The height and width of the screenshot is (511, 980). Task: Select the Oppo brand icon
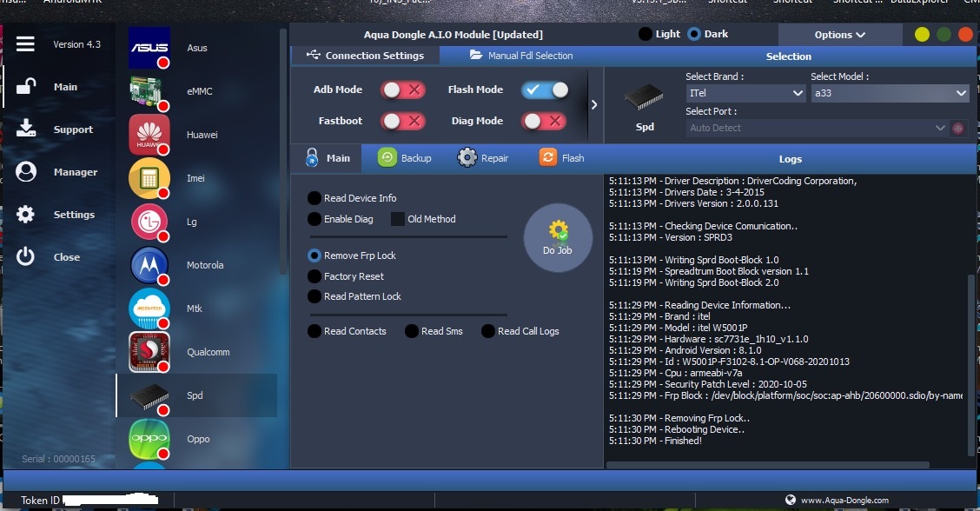149,439
